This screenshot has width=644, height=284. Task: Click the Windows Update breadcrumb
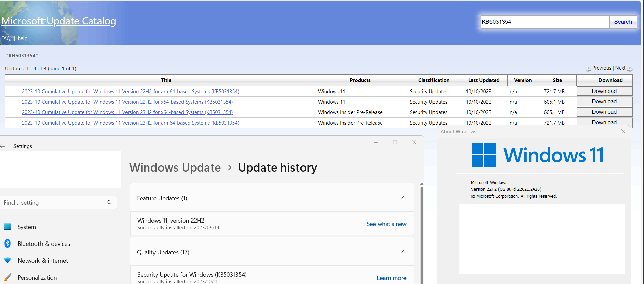[175, 167]
